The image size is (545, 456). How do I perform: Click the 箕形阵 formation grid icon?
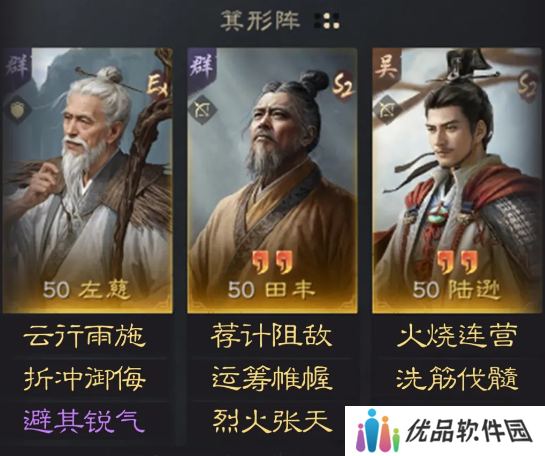(327, 21)
